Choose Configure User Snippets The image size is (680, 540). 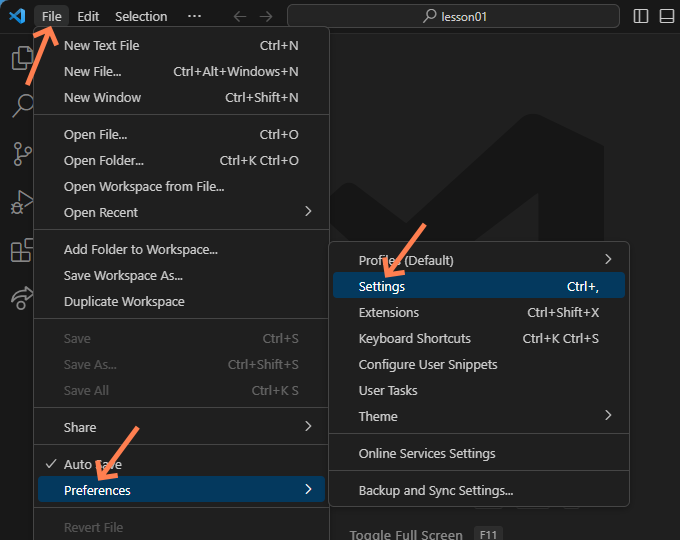click(479, 364)
